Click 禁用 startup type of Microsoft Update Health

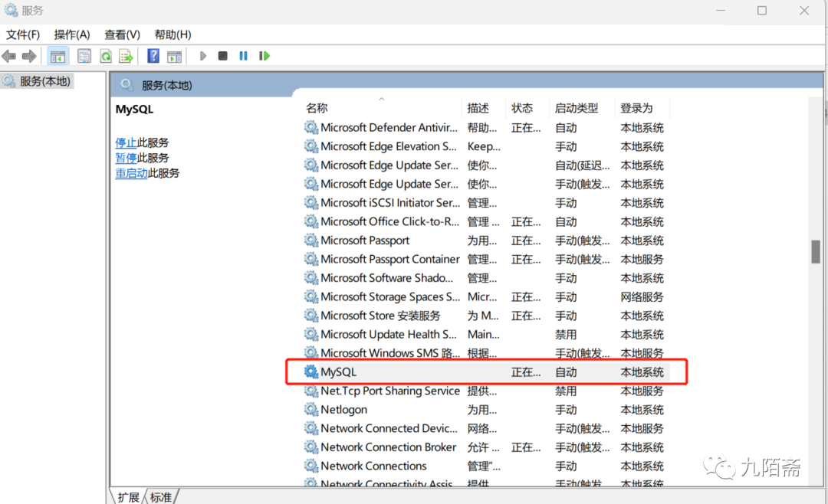566,335
